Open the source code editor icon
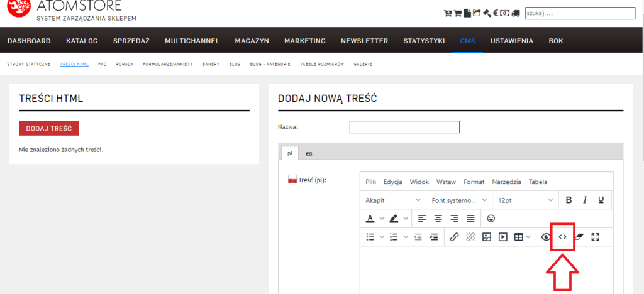The width and height of the screenshot is (644, 294). click(x=563, y=237)
